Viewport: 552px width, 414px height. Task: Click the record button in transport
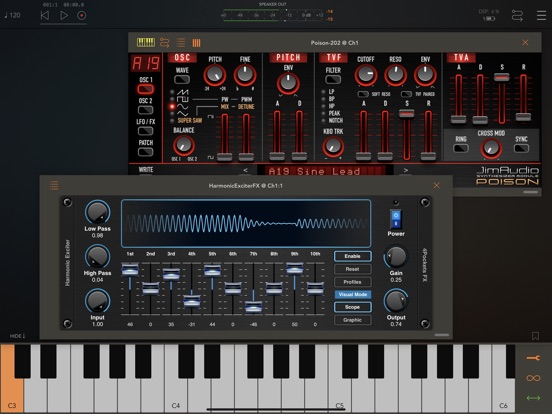pyautogui.click(x=82, y=15)
